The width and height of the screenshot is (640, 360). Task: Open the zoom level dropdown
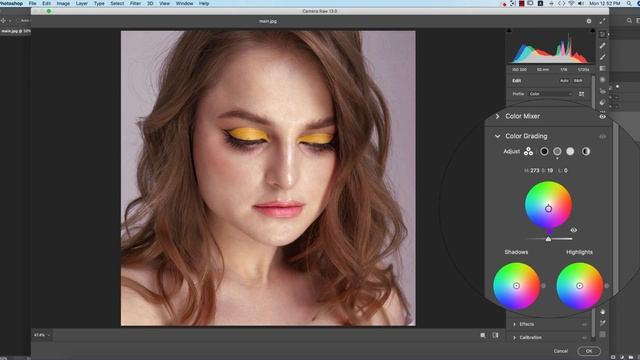tap(42, 335)
